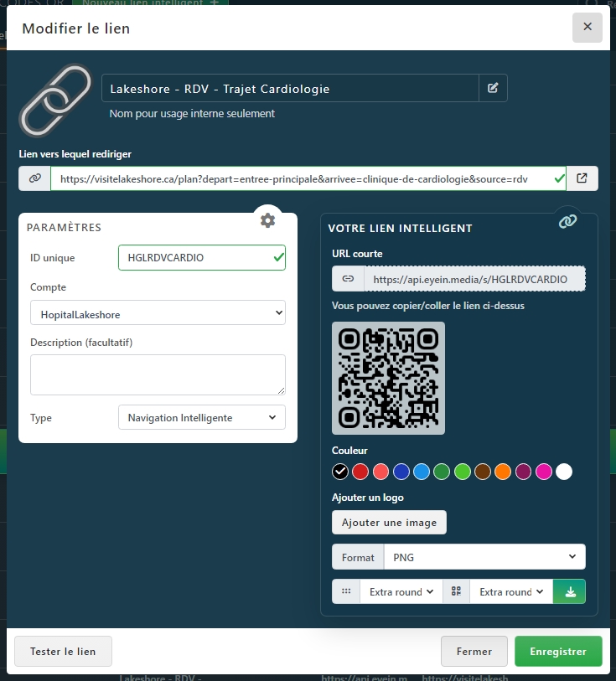The height and width of the screenshot is (681, 616).
Task: Click the gear icon above Paramètres
Action: click(x=267, y=220)
